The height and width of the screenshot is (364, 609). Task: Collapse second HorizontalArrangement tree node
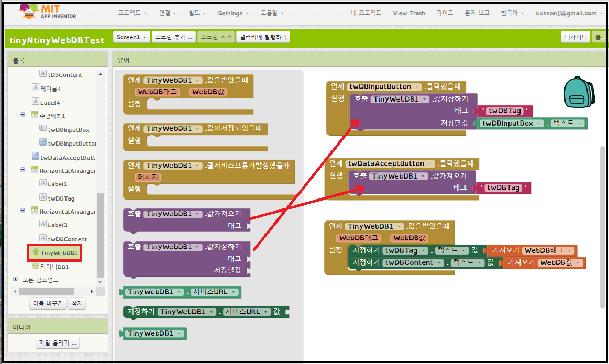[23, 210]
